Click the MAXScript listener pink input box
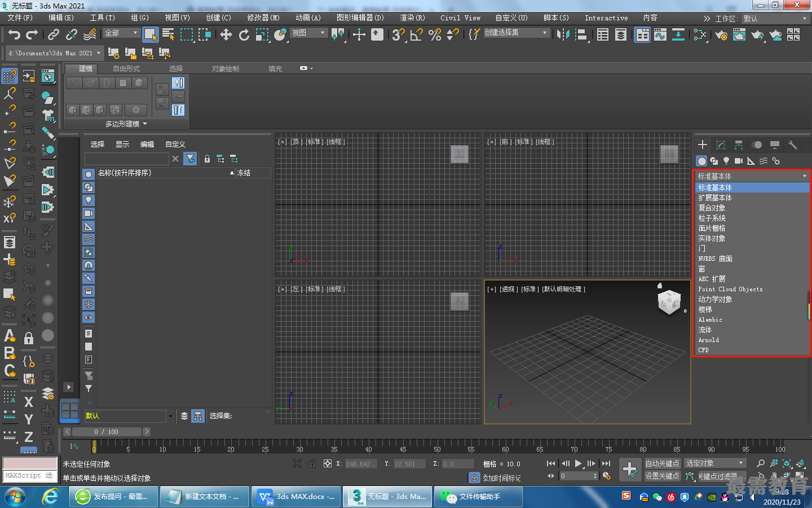This screenshot has width=812, height=508. pos(30,463)
